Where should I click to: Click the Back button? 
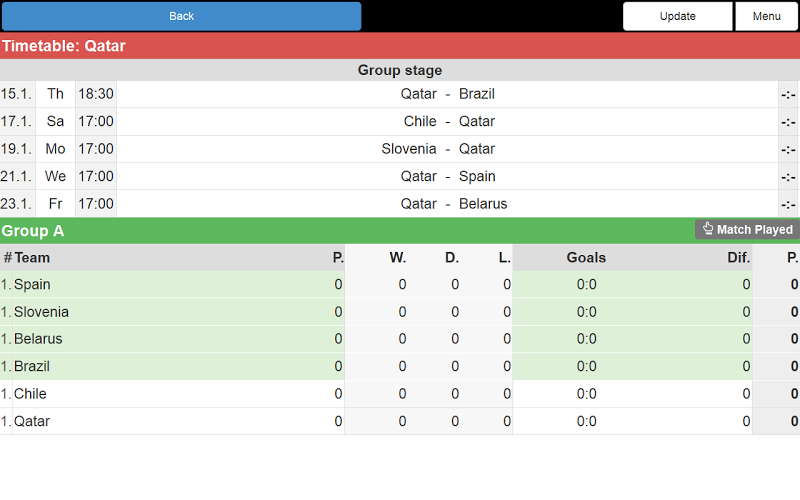click(181, 16)
